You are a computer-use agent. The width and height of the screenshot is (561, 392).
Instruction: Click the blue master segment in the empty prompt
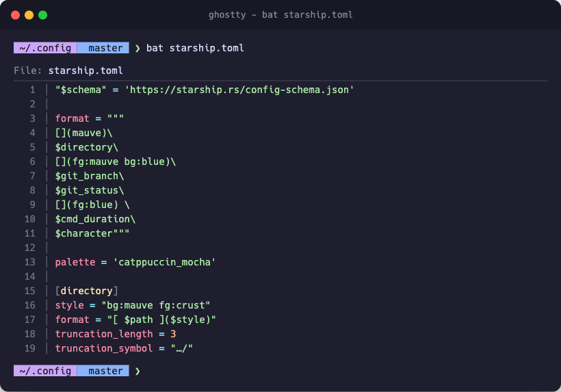pyautogui.click(x=102, y=371)
